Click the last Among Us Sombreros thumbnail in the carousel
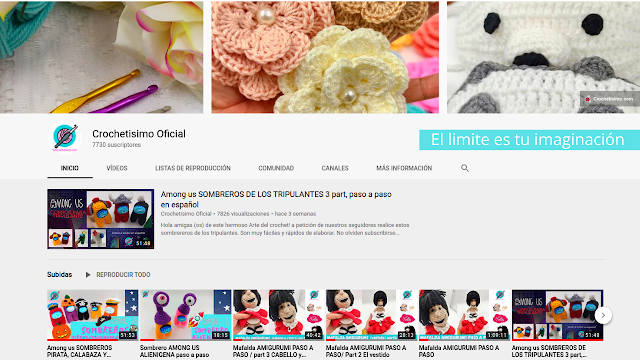Image resolution: width=640 pixels, height=360 pixels. (x=558, y=315)
